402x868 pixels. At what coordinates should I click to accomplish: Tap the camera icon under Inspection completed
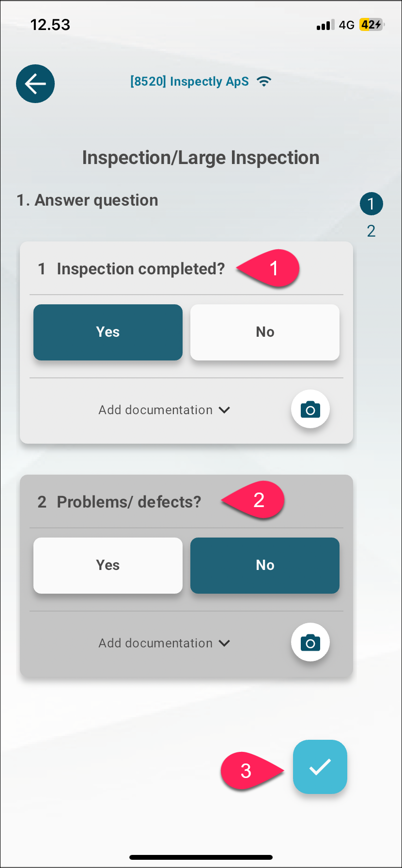click(x=310, y=409)
